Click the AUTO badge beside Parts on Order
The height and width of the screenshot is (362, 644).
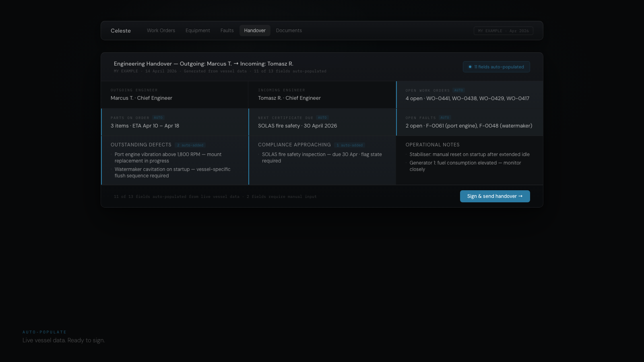point(159,117)
